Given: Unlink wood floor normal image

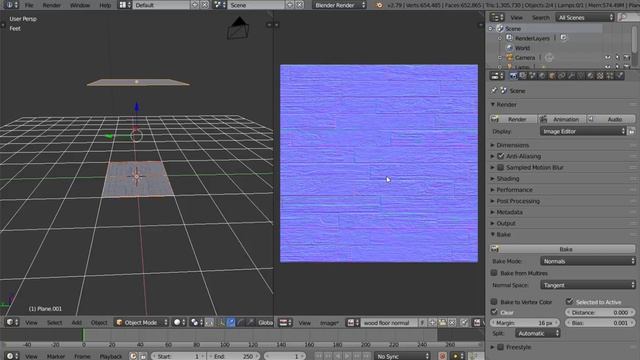Looking at the screenshot, I should point(452,322).
